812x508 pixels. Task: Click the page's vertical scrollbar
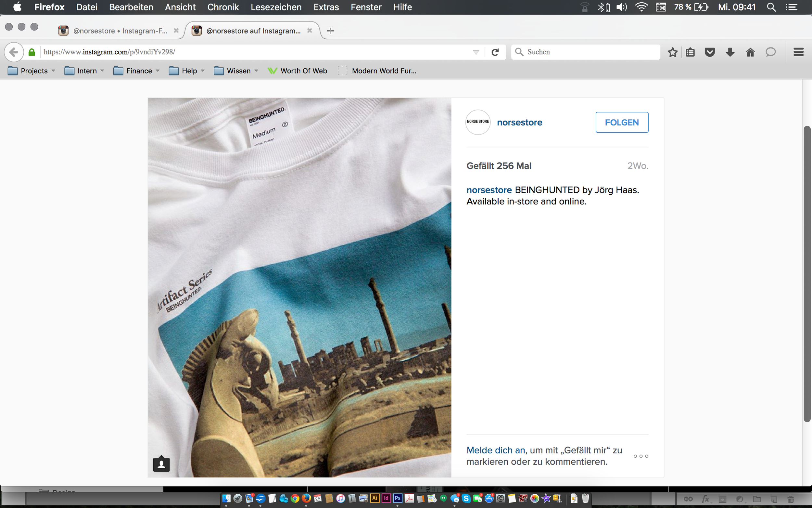[x=807, y=274]
